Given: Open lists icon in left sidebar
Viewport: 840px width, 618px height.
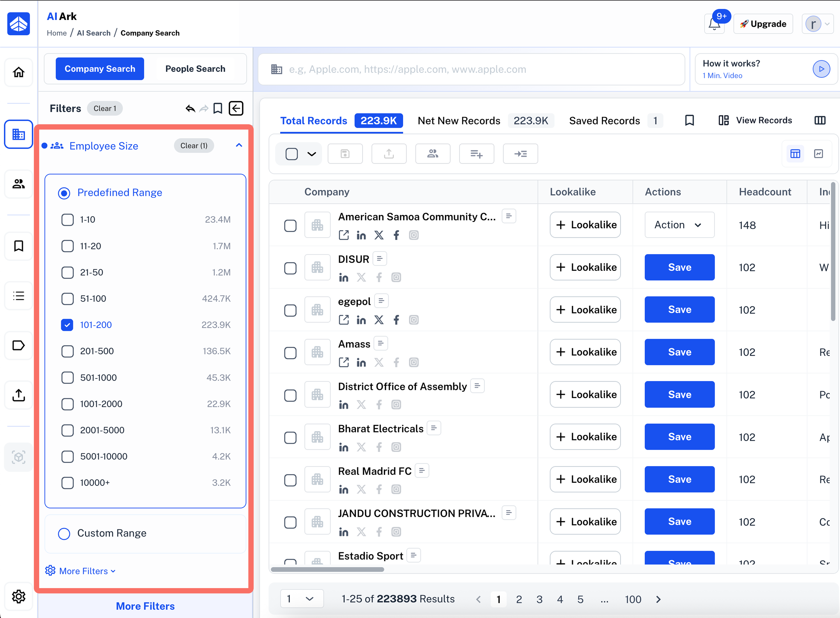Looking at the screenshot, I should pyautogui.click(x=19, y=296).
